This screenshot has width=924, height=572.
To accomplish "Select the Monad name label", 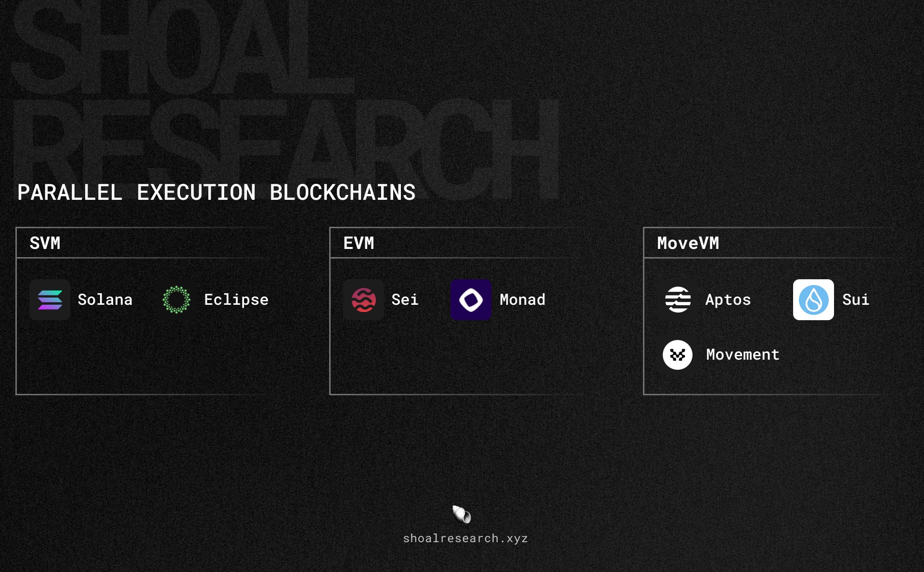I will point(523,299).
